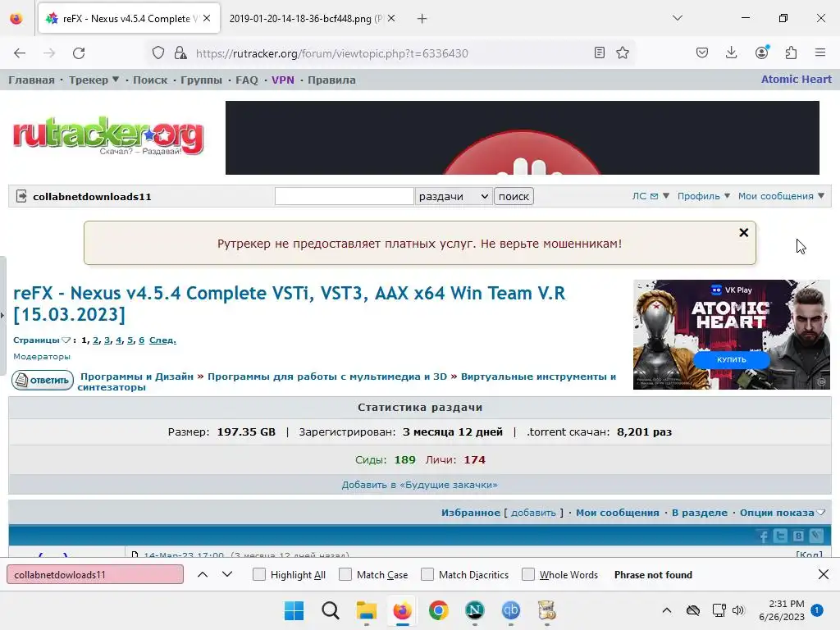Open the Правила menu item
Screen dimensions: 840x630
click(x=331, y=80)
